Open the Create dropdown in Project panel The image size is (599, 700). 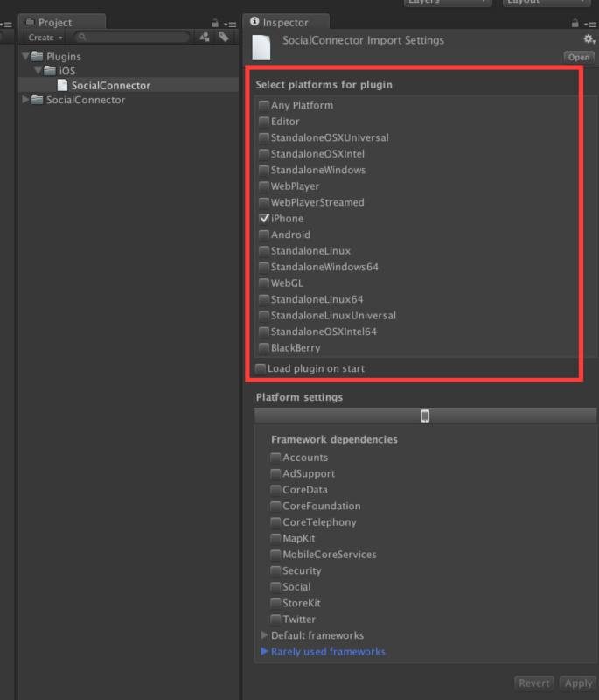45,38
